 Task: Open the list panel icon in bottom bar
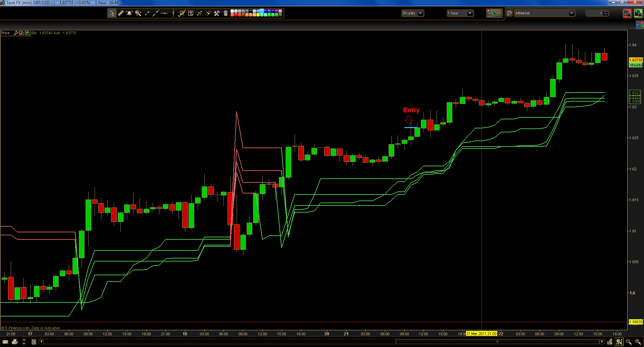click(x=34, y=342)
